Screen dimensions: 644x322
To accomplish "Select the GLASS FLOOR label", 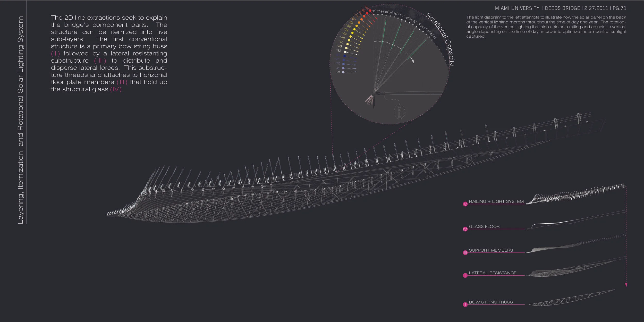I will click(x=484, y=226).
